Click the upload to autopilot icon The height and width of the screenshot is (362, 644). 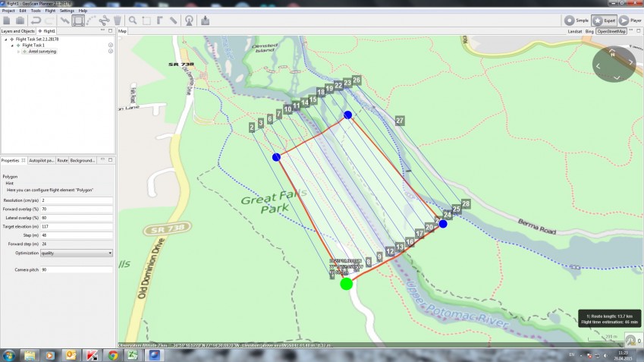[206, 20]
